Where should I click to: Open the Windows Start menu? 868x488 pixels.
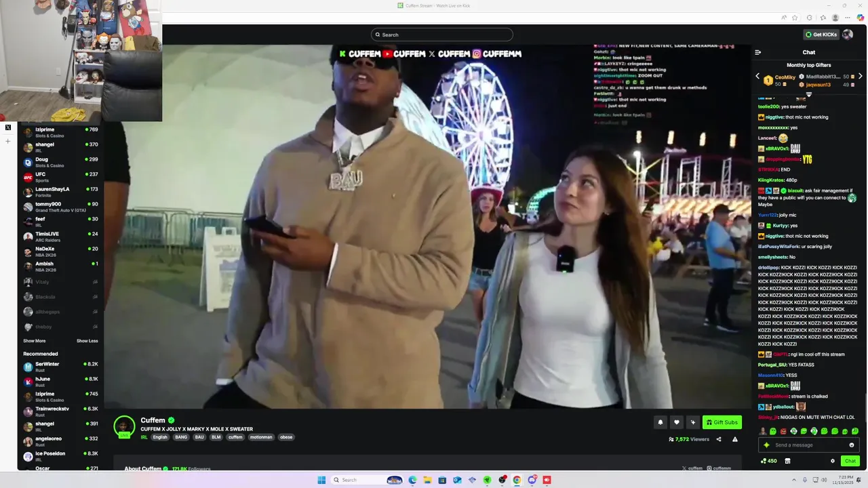coord(321,480)
